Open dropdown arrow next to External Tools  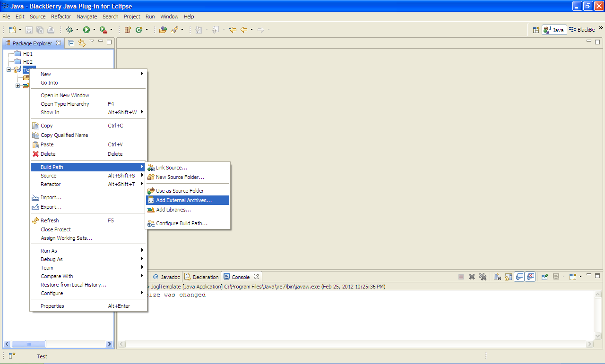click(x=111, y=30)
